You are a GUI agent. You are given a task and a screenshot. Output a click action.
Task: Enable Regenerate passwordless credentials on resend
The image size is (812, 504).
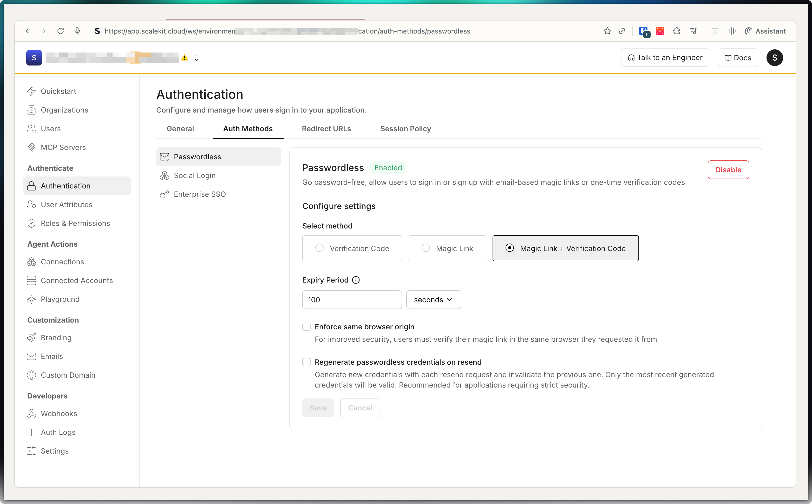point(306,362)
